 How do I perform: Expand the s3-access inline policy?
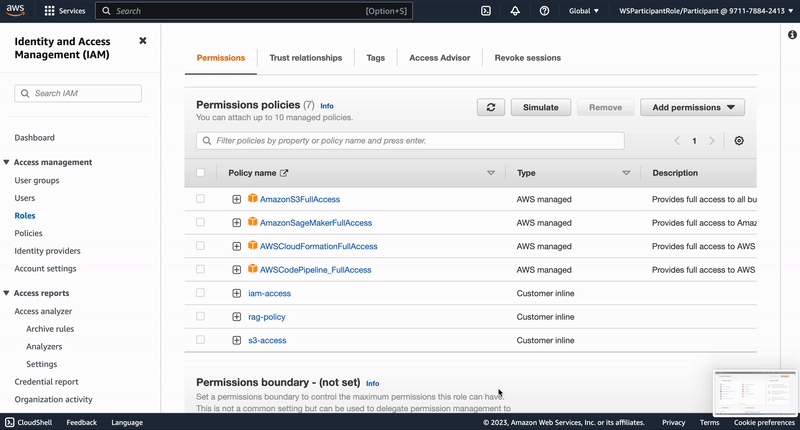237,340
